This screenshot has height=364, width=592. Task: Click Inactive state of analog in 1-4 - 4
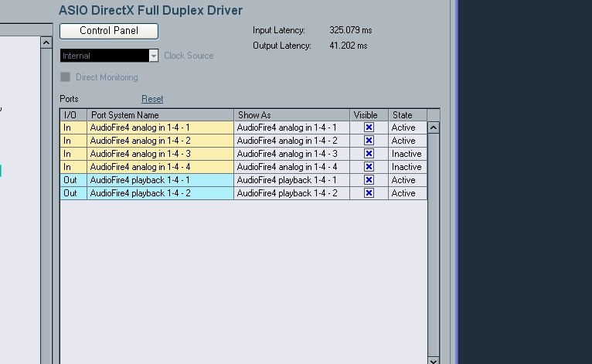pyautogui.click(x=408, y=167)
